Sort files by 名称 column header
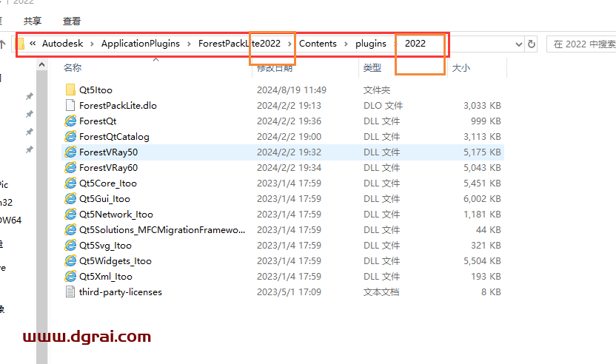 point(73,68)
